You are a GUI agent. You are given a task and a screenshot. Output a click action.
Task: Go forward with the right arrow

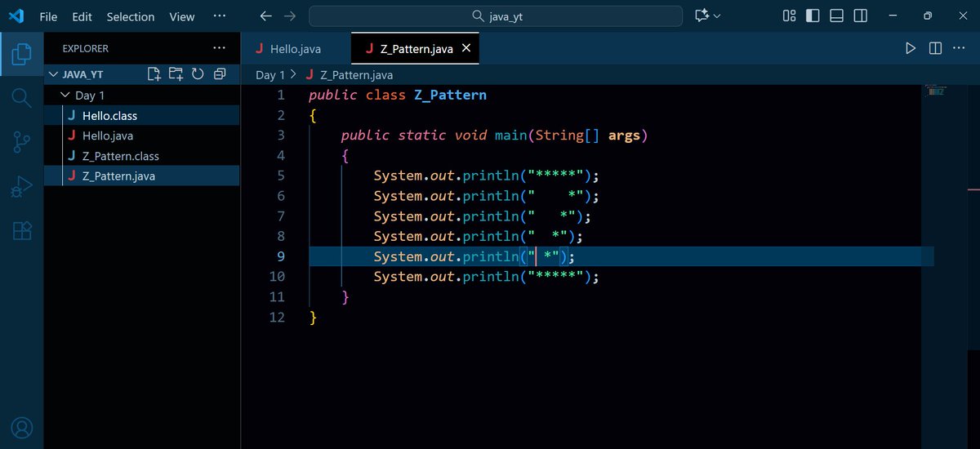tap(290, 16)
